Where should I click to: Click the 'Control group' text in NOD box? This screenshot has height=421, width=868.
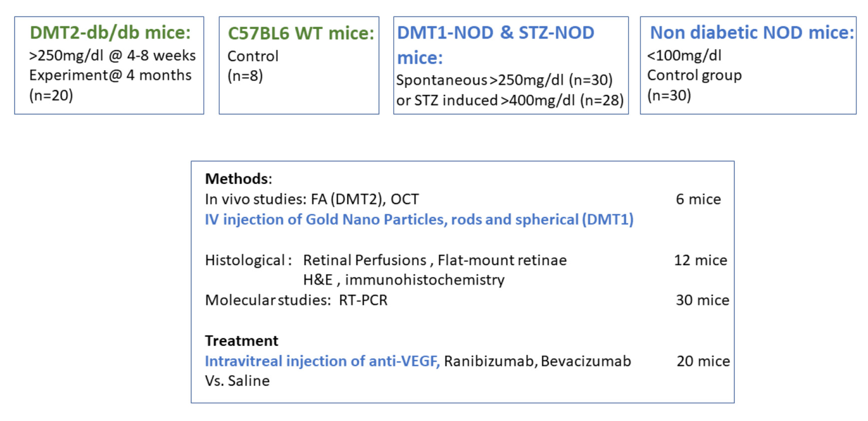[x=694, y=75]
